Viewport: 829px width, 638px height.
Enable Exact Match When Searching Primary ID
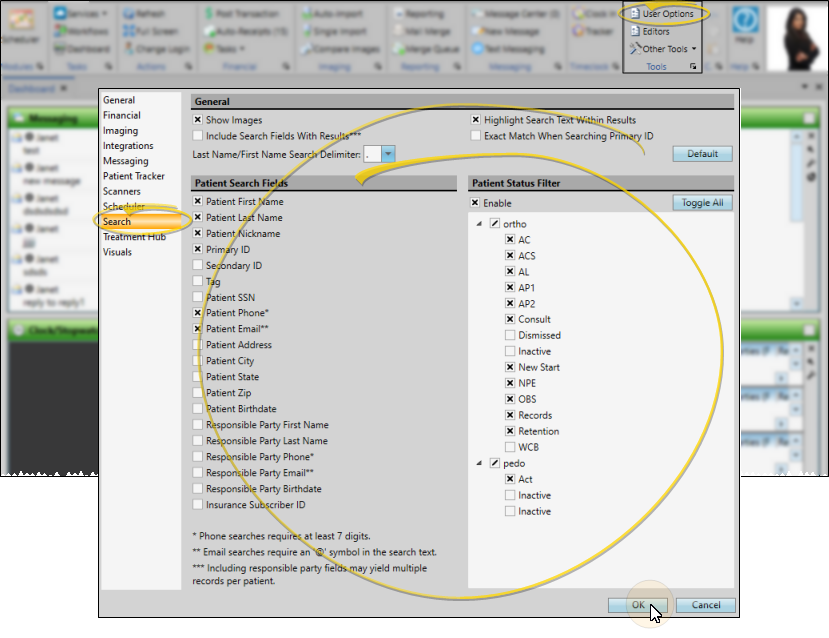click(x=477, y=136)
